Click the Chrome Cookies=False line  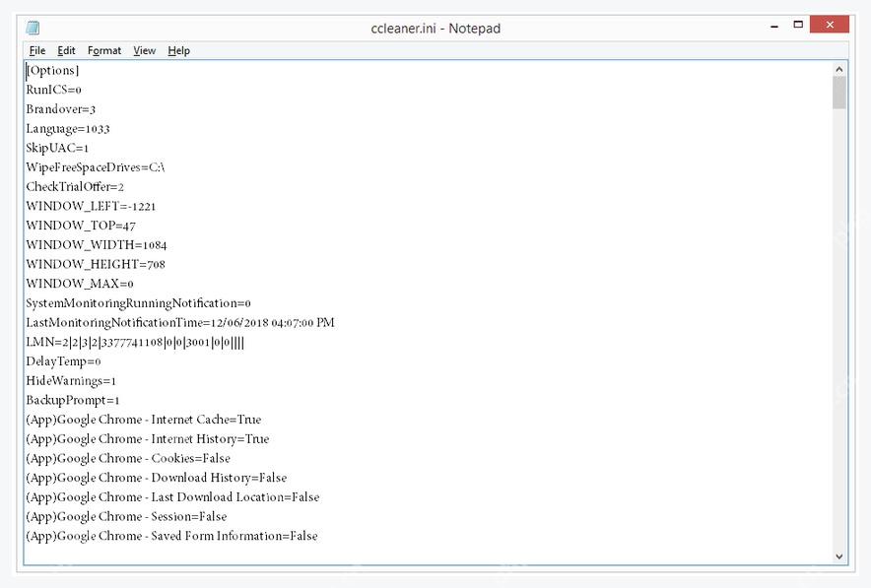pos(128,459)
